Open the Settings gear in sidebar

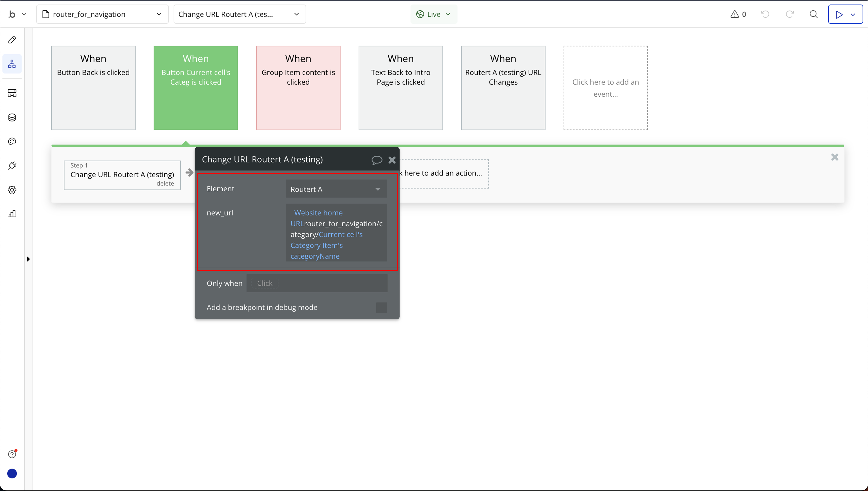pyautogui.click(x=12, y=190)
